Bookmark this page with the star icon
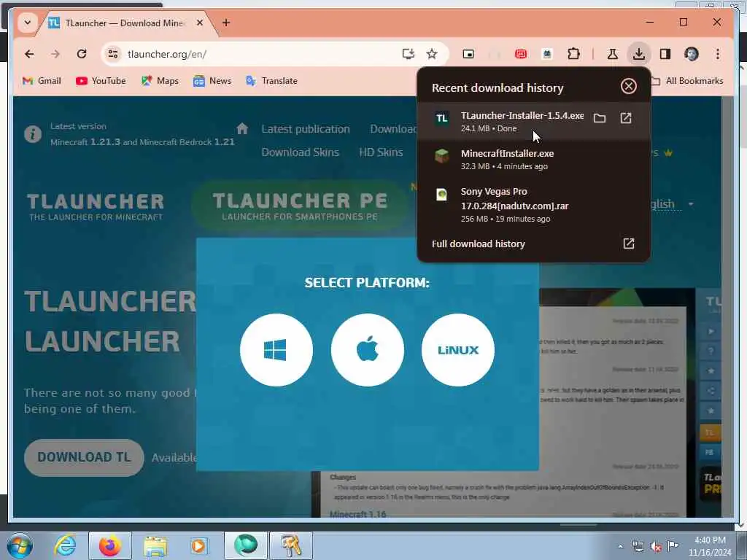The image size is (747, 560). [432, 54]
